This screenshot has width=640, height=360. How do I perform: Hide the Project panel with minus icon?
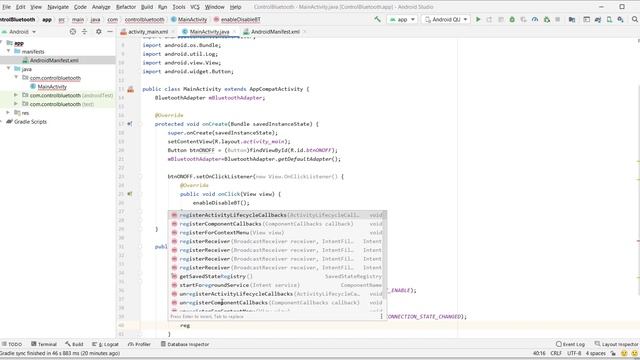point(110,31)
